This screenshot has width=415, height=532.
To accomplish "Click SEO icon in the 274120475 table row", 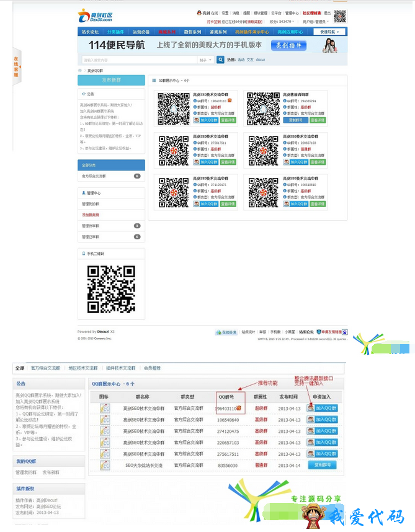I will 105,431.
